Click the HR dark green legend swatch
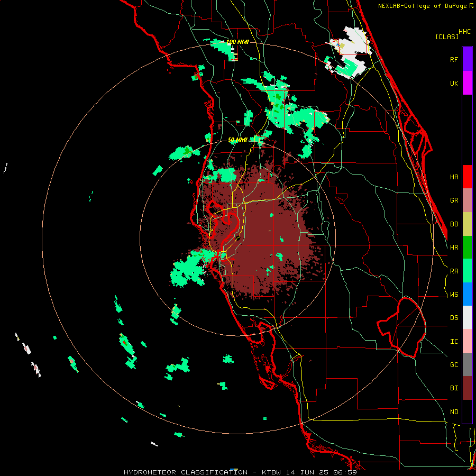 pyautogui.click(x=467, y=248)
